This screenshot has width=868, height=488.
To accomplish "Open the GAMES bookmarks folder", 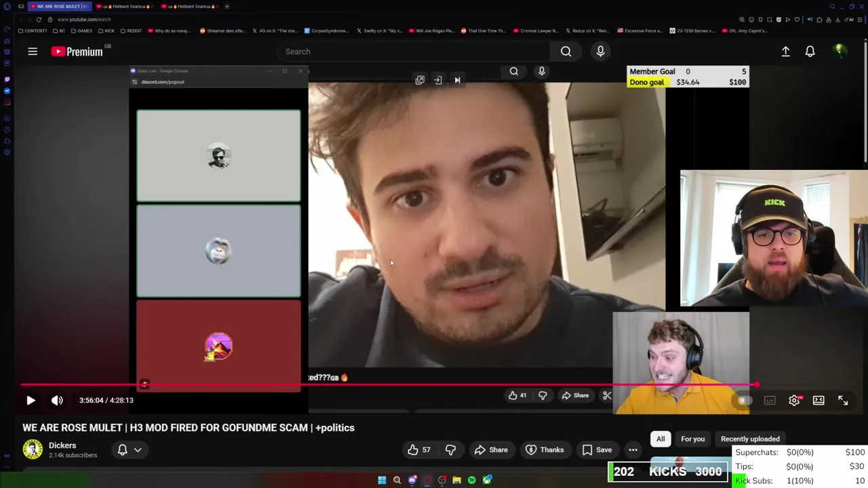I will click(81, 30).
